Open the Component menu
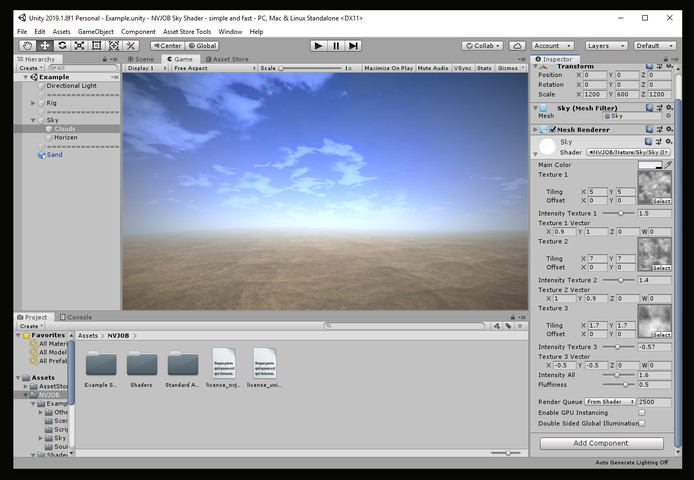Screen dimensions: 694x480 click(x=138, y=31)
